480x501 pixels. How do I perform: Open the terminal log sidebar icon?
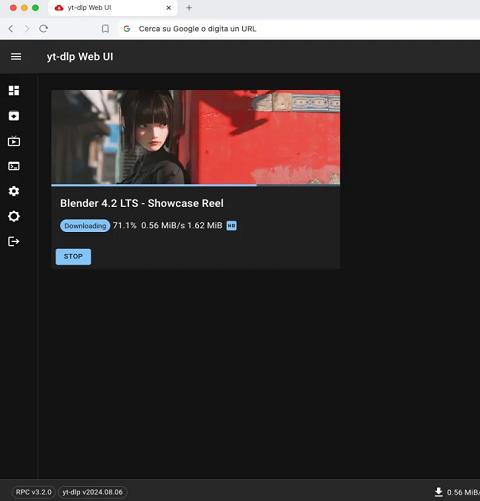coord(14,166)
